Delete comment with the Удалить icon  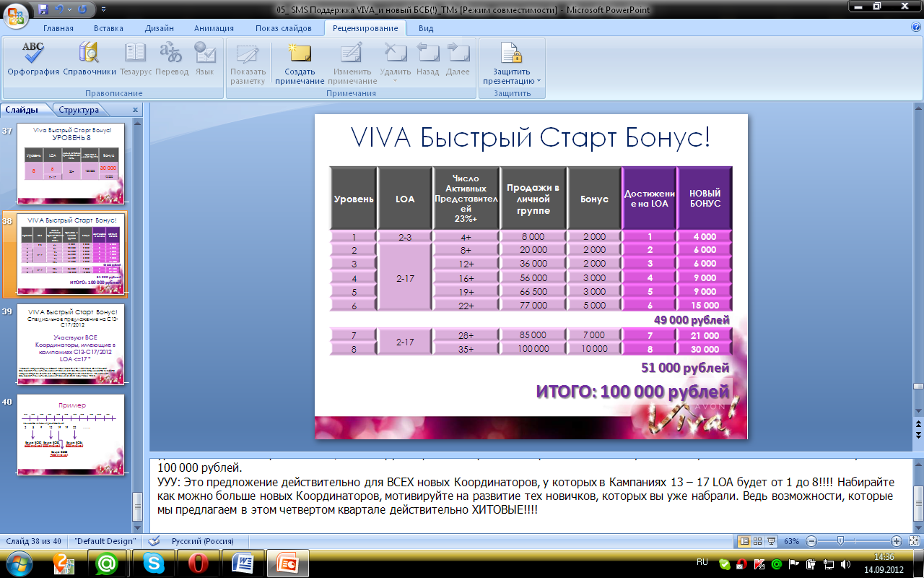(396, 53)
